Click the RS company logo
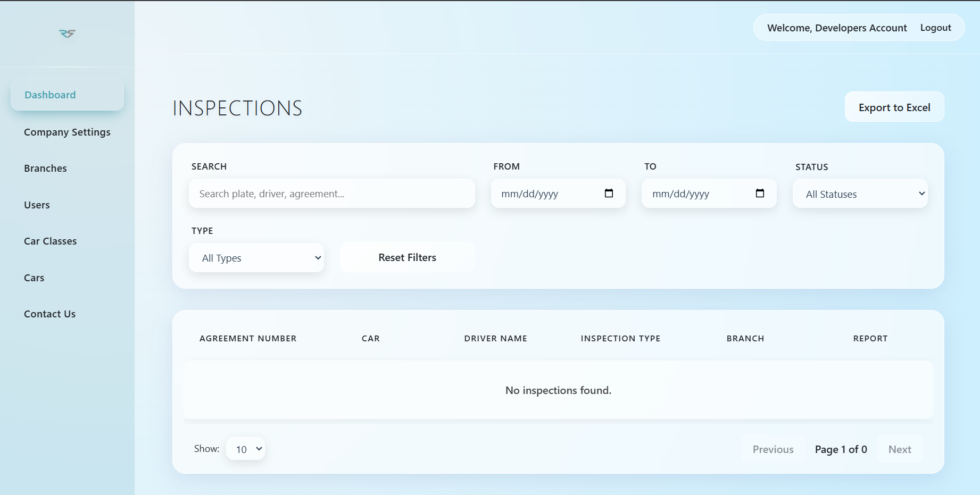The width and height of the screenshot is (980, 495). tap(67, 33)
